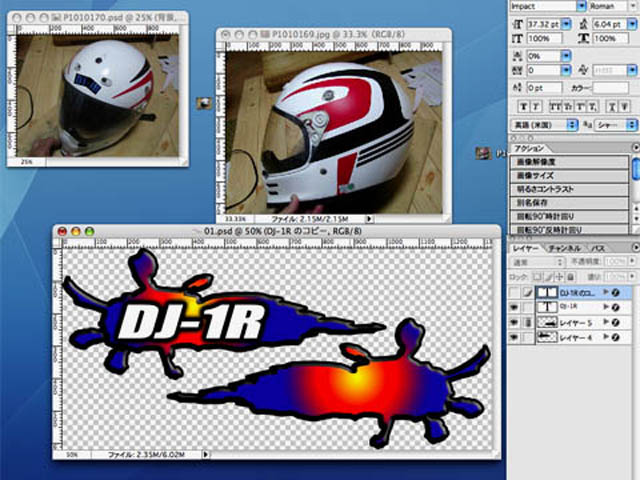640x480 pixels.
Task: Toggle Faux Bold in Character panel
Action: (524, 107)
